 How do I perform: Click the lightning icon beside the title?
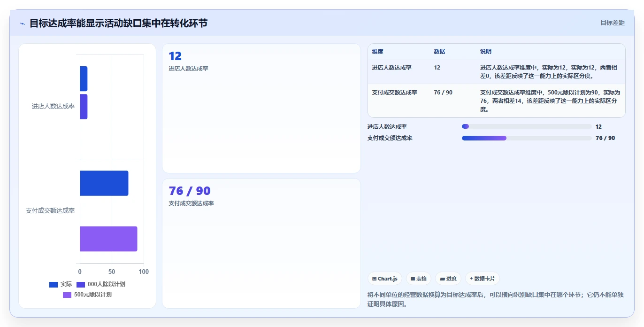point(22,23)
